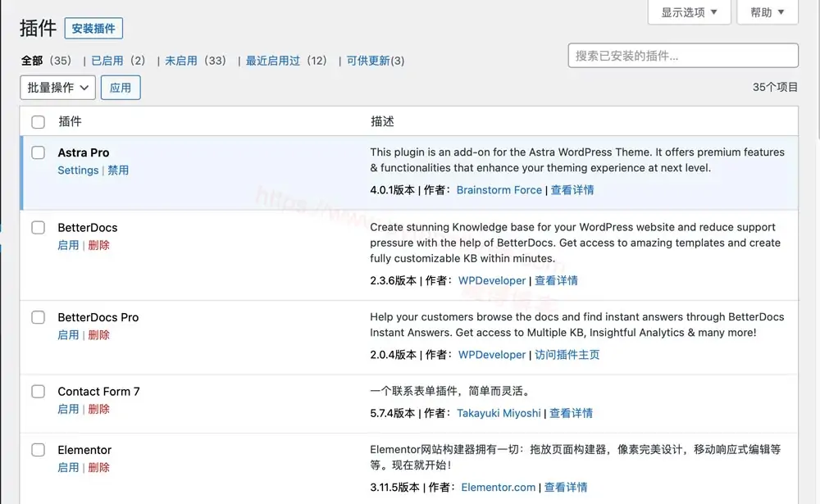Filter plugins by 已启用 (Active)
The image size is (820, 504).
pos(107,60)
